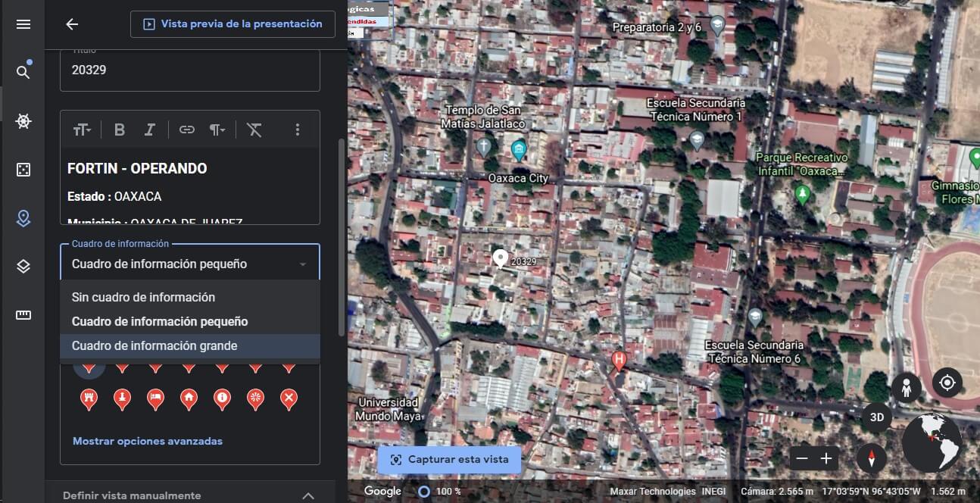Expand 'Definir vista manualmente' section
This screenshot has height=503, width=980.
click(190, 495)
